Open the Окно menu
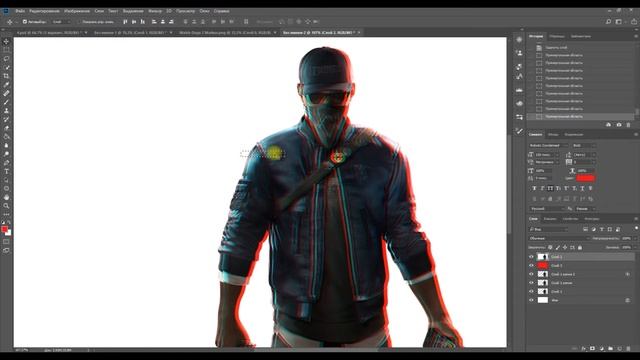Viewport: 640px width, 360px height. tap(204, 11)
